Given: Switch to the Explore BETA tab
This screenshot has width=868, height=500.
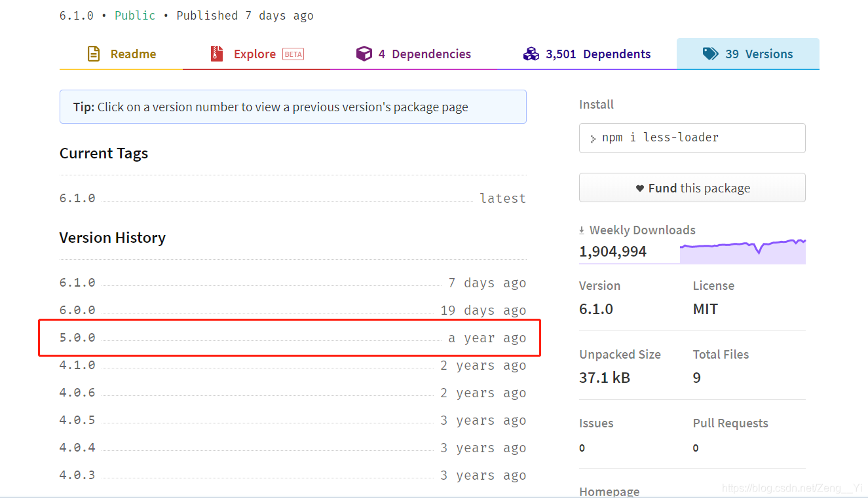Looking at the screenshot, I should pos(256,54).
